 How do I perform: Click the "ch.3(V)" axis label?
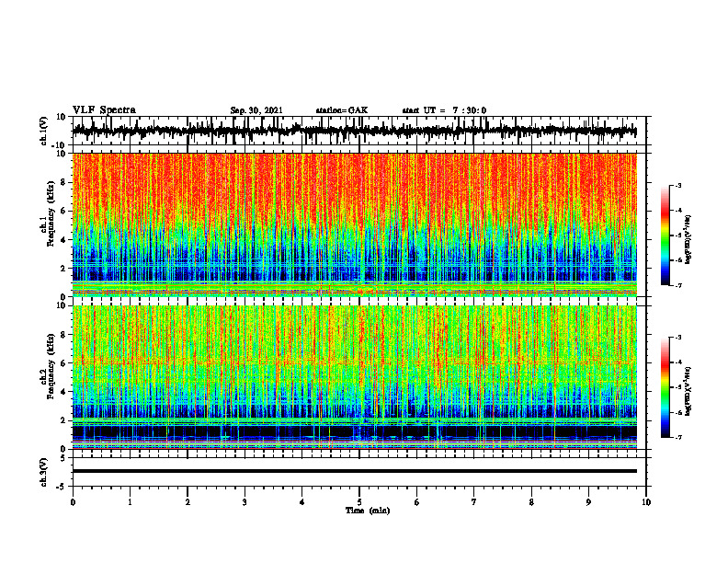tap(44, 473)
